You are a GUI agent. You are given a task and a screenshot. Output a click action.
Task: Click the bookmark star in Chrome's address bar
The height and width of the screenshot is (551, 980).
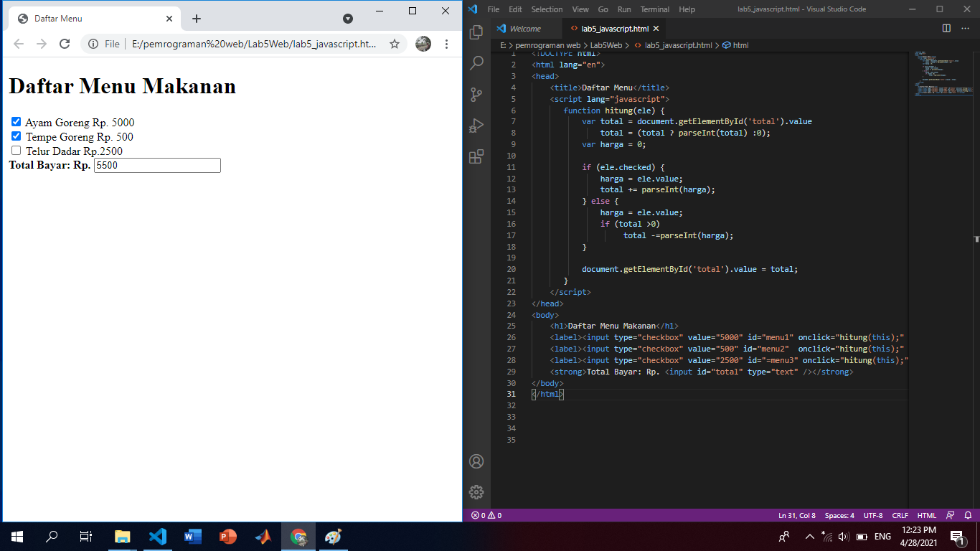coord(394,44)
